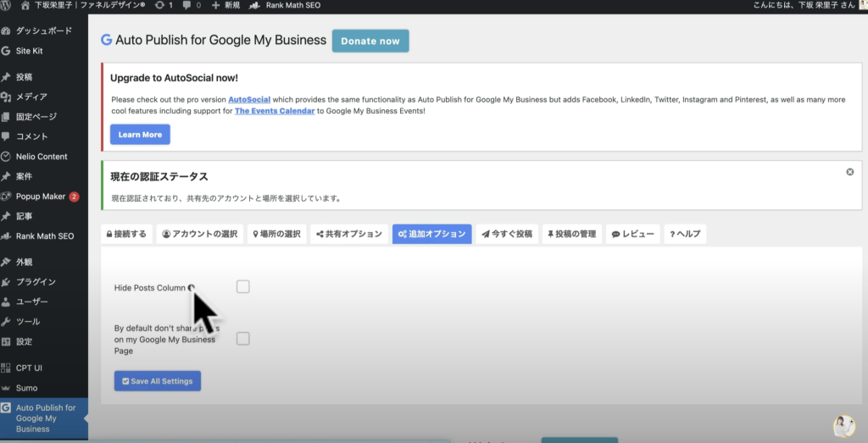Click the Donate now button
Image resolution: width=868 pixels, height=443 pixels.
(370, 42)
